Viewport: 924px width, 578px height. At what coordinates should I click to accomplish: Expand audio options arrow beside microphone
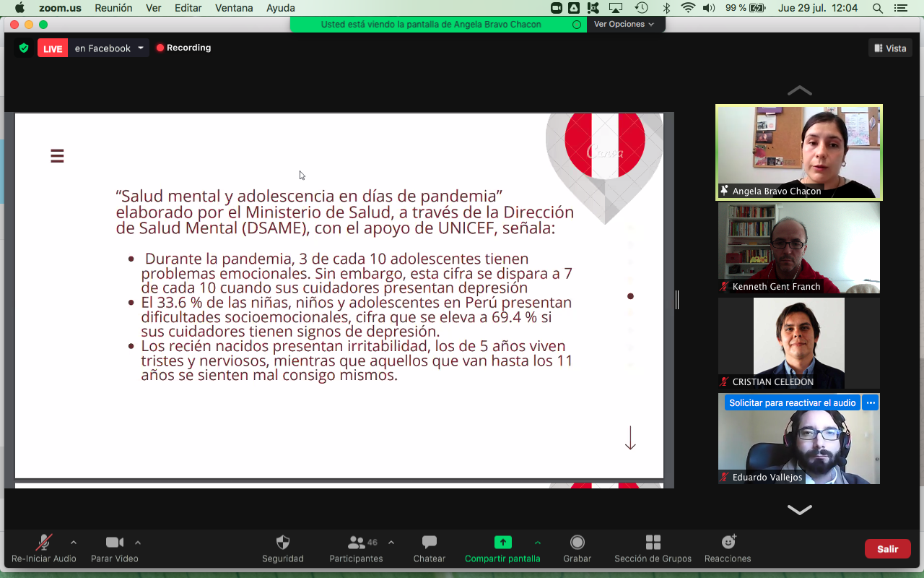[x=73, y=542]
